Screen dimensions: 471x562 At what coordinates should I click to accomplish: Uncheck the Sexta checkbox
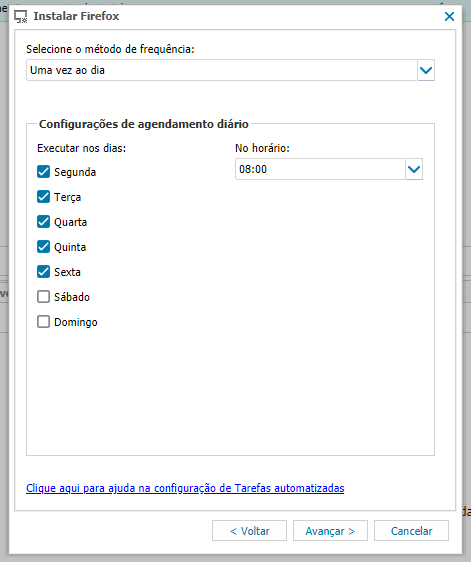[x=43, y=272]
